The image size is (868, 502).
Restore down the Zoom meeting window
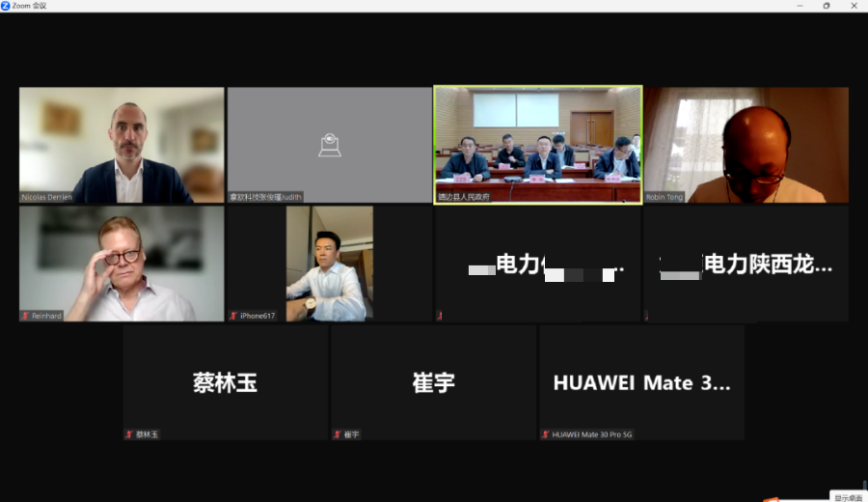827,6
